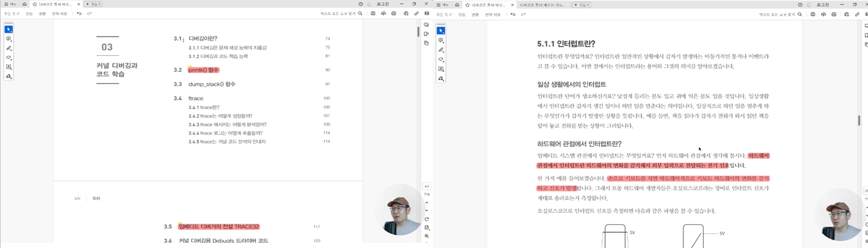Pick the highlighter pen tool in right window
The width and height of the screenshot is (868, 248).
click(x=441, y=50)
